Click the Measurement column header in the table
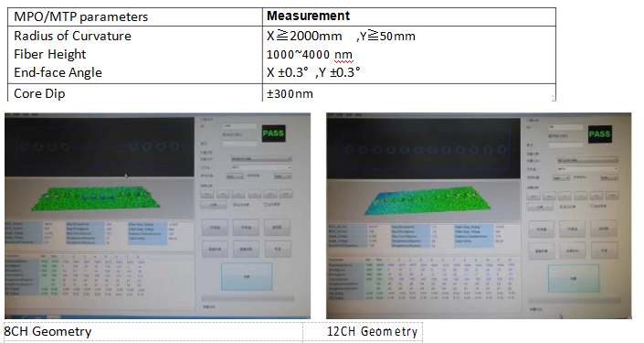The width and height of the screenshot is (644, 343). 308,16
